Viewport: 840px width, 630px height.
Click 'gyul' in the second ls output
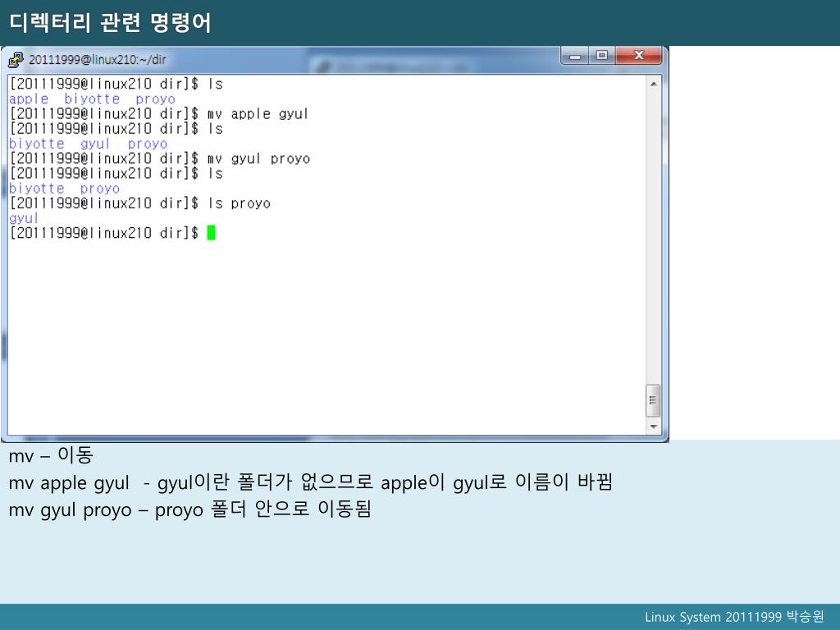(x=95, y=144)
